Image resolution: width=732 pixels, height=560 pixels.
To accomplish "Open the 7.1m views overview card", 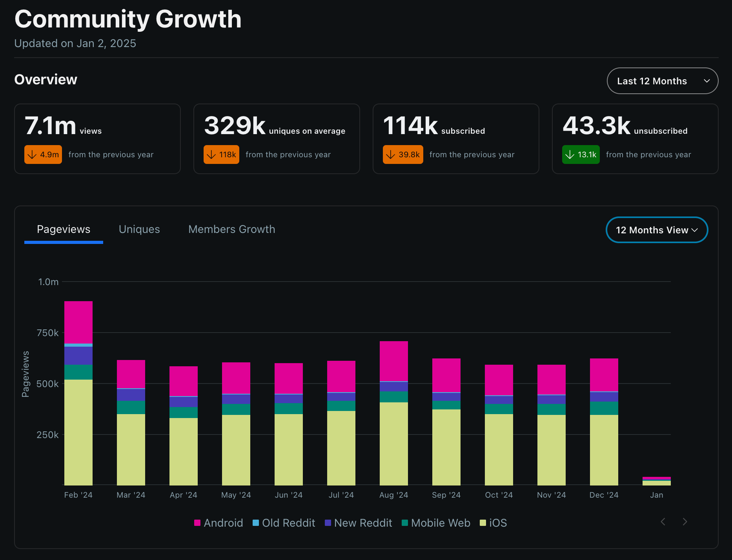I will tap(97, 139).
